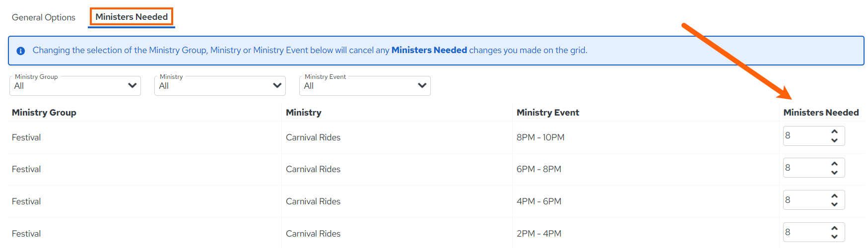Decrease Ministers Needed for 6PM - 8PM
This screenshot has width=868, height=248.
[834, 173]
